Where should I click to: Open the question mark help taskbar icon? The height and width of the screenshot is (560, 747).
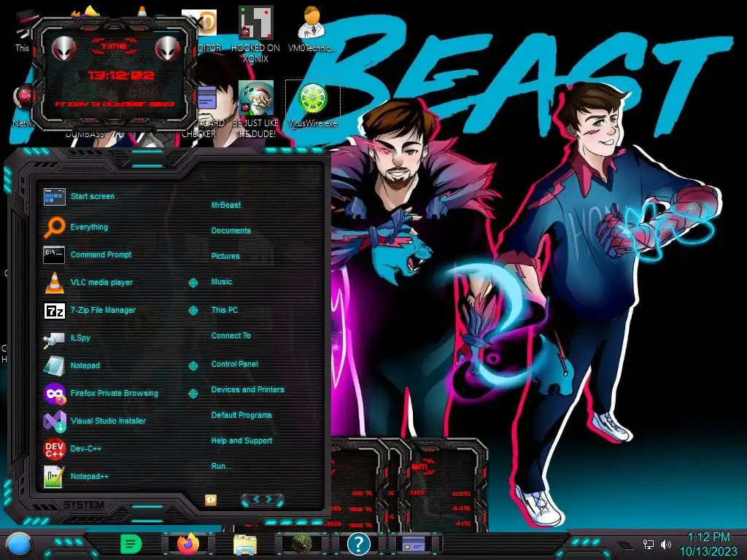coord(359,544)
